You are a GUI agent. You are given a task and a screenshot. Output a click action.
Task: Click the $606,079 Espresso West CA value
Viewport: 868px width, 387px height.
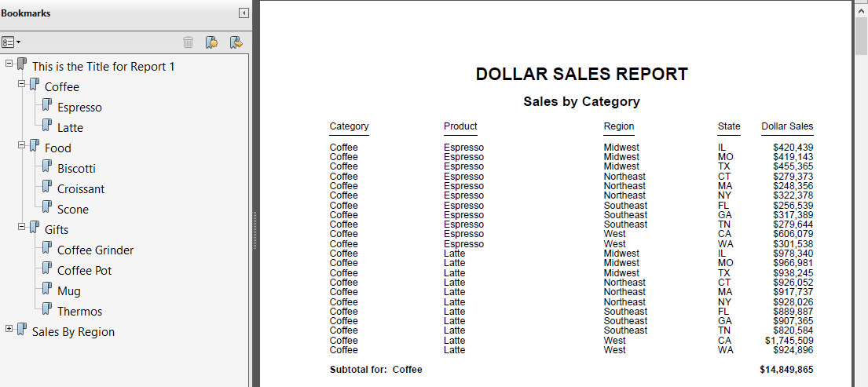(x=793, y=234)
